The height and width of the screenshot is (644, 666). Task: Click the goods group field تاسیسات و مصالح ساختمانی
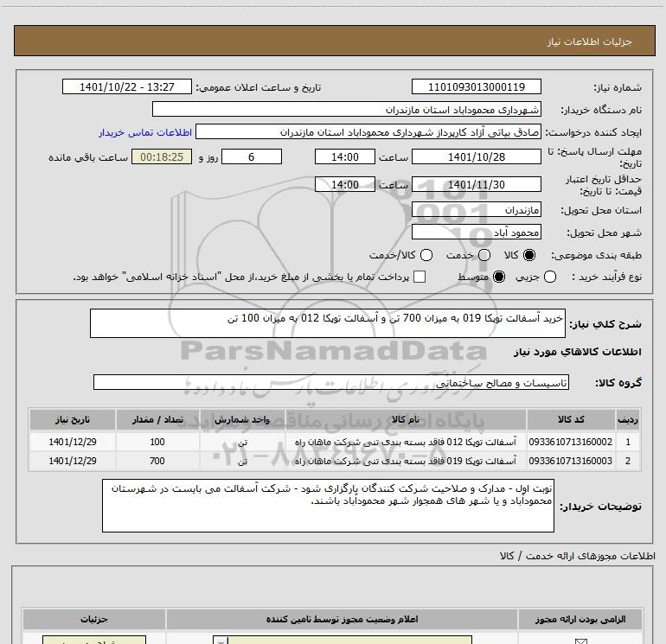point(331,382)
